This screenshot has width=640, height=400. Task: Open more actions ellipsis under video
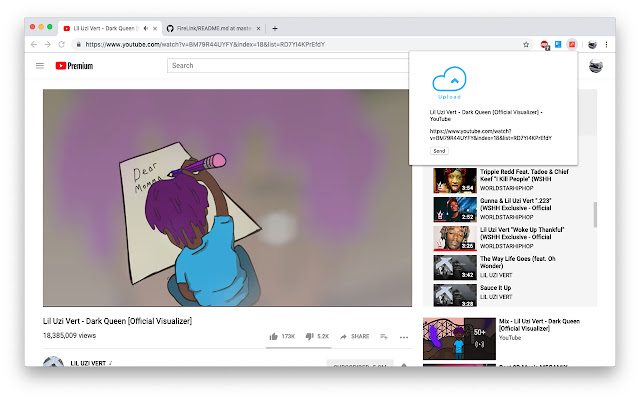[404, 337]
